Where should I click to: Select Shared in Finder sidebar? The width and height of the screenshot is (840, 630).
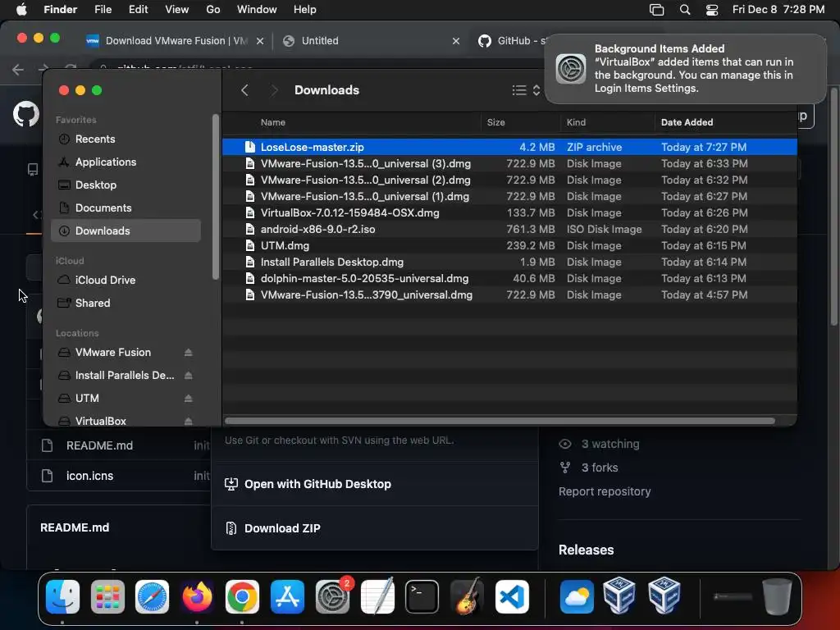(x=126, y=304)
